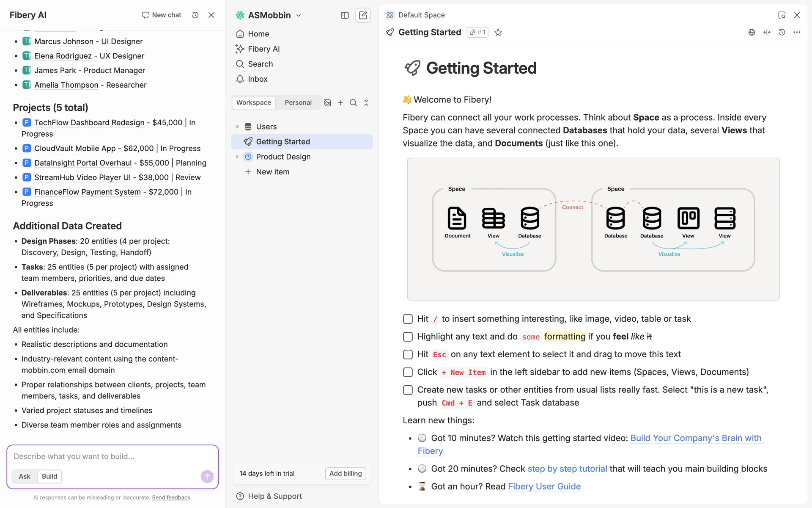Expand the Users tree item

237,127
